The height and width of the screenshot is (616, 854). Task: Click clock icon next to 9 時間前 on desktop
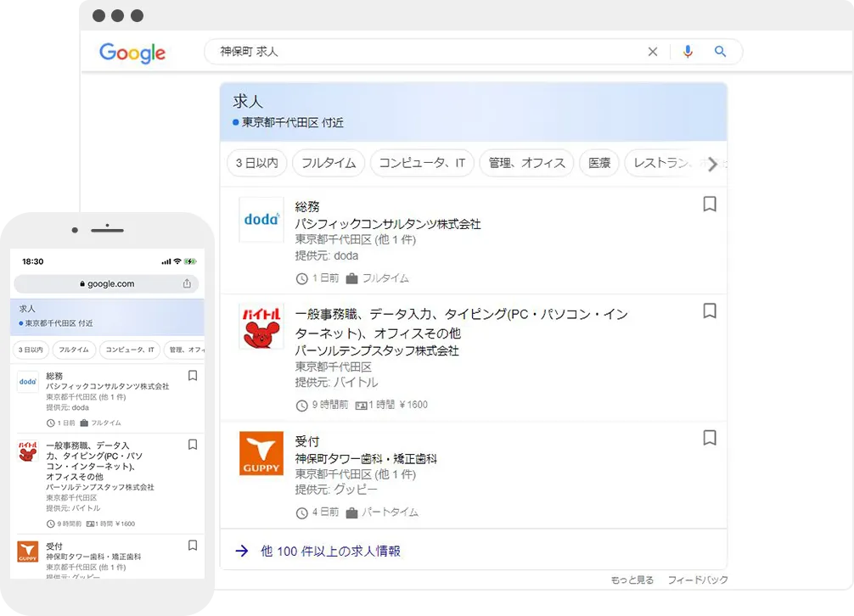pyautogui.click(x=301, y=406)
